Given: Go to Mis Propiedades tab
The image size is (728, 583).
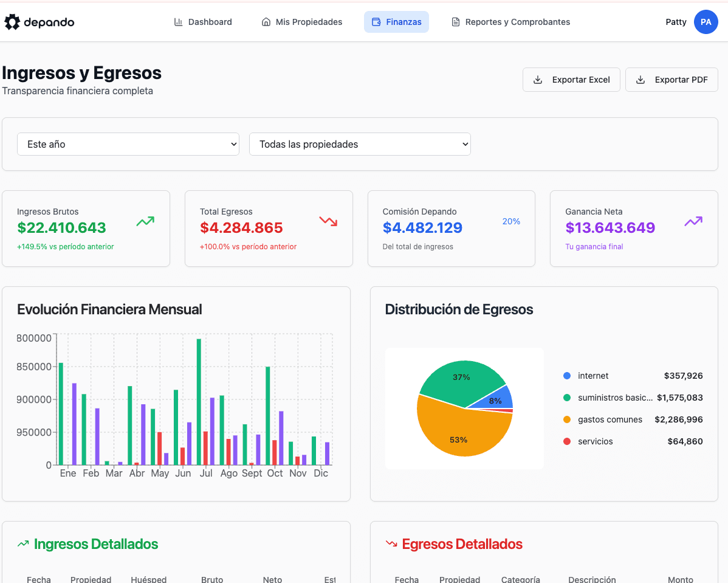Looking at the screenshot, I should [x=302, y=22].
